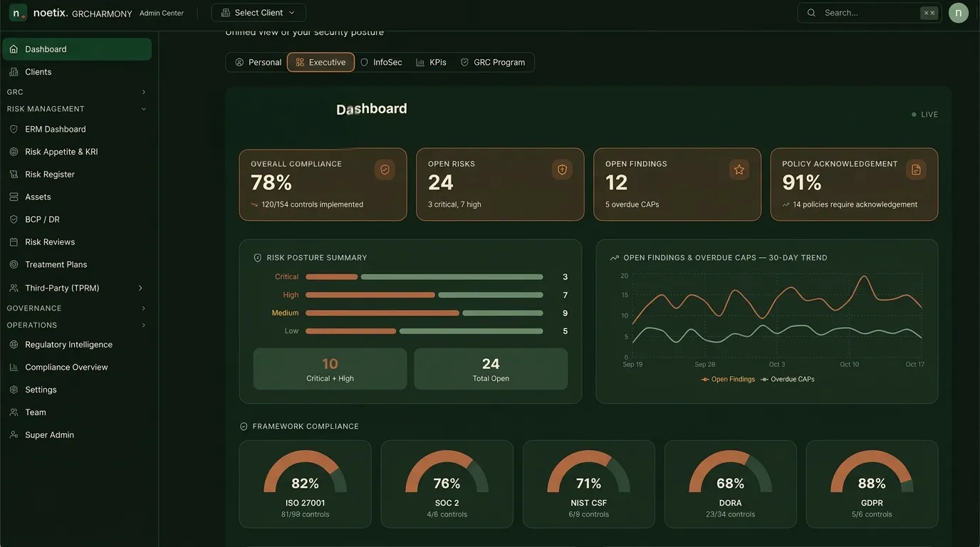980x547 pixels.
Task: Click the Super Admin user icon
Action: [x=14, y=435]
